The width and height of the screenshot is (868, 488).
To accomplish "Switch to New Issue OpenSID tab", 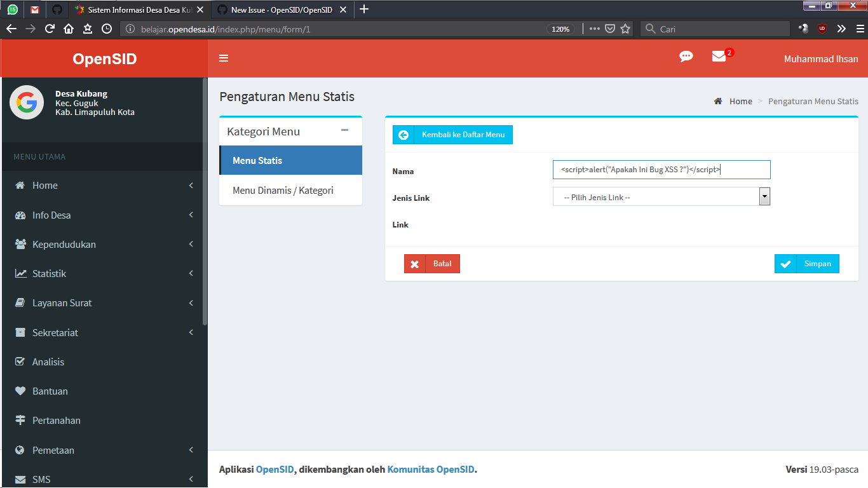I will pyautogui.click(x=281, y=10).
